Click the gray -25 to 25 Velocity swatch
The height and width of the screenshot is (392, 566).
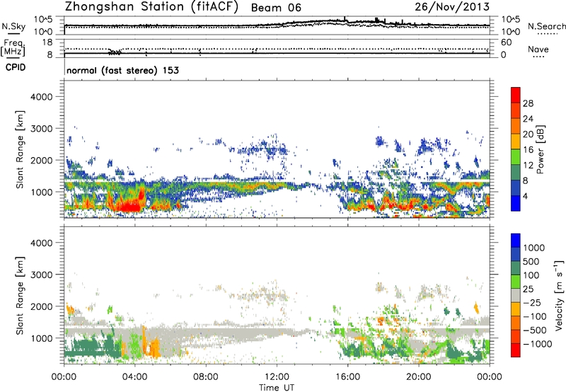(x=516, y=295)
